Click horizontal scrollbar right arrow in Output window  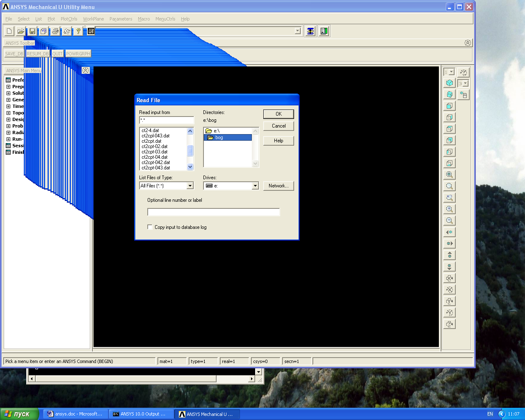point(252,379)
